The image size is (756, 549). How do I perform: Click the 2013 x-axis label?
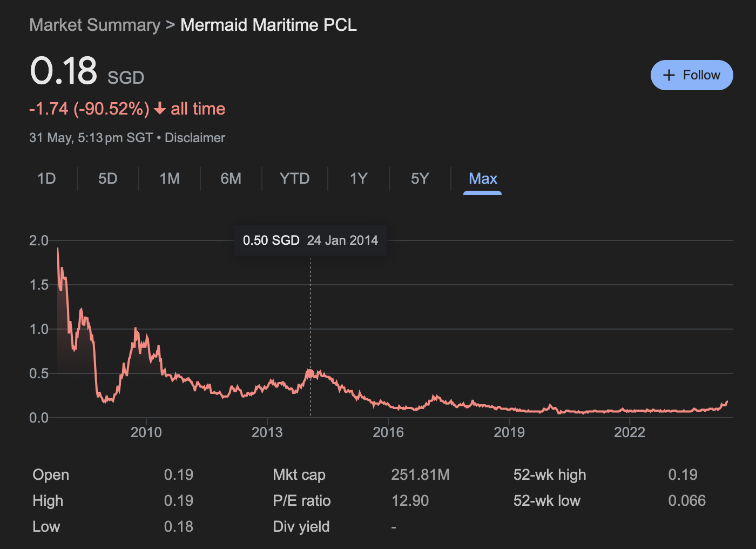point(267,432)
